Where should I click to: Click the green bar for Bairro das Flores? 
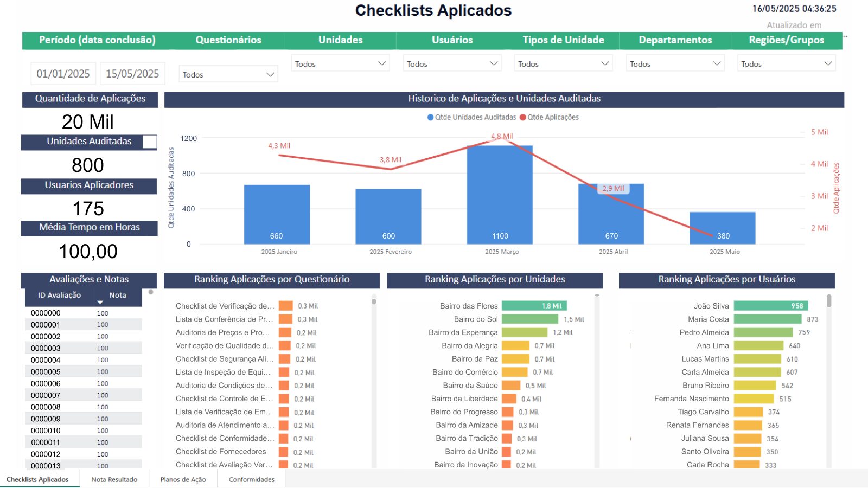coord(534,306)
